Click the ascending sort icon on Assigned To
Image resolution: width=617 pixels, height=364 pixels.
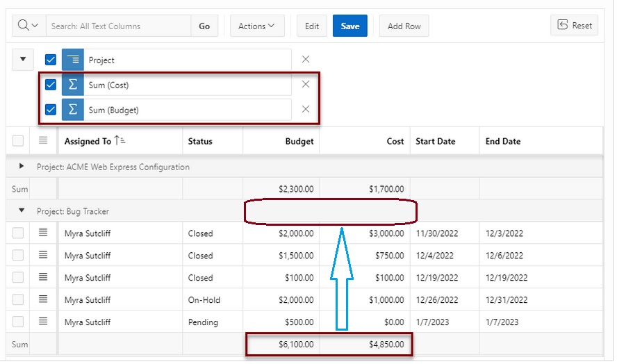[120, 140]
